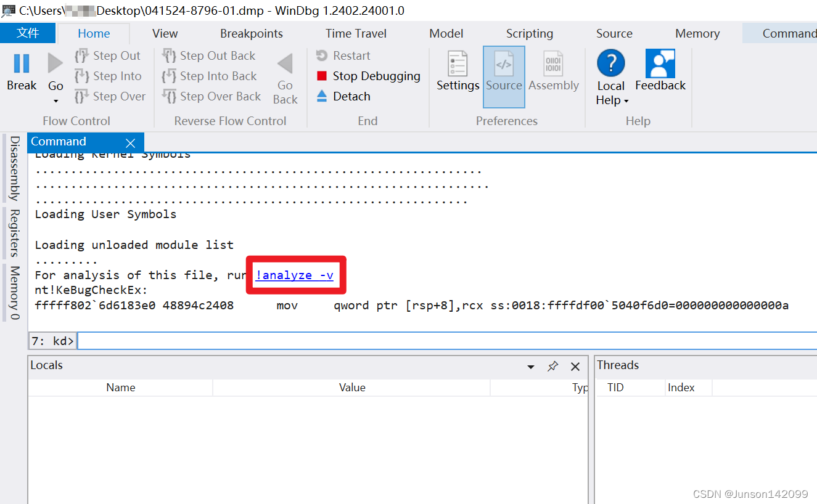Open the Registers side panel tab
817x504 pixels.
click(x=14, y=233)
